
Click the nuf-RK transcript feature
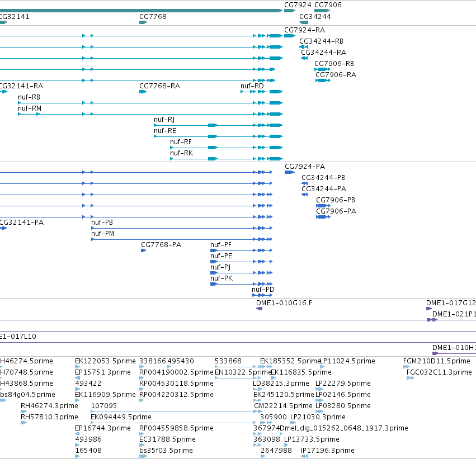point(226,159)
